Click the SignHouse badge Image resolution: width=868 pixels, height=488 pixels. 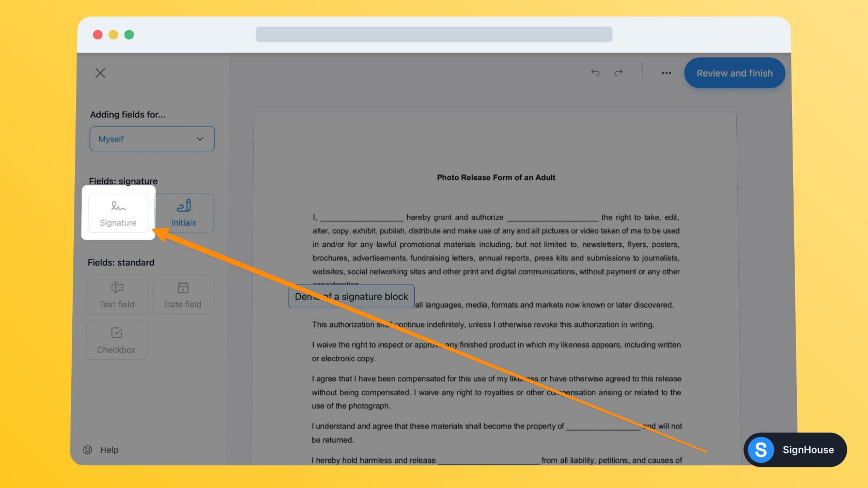(795, 450)
